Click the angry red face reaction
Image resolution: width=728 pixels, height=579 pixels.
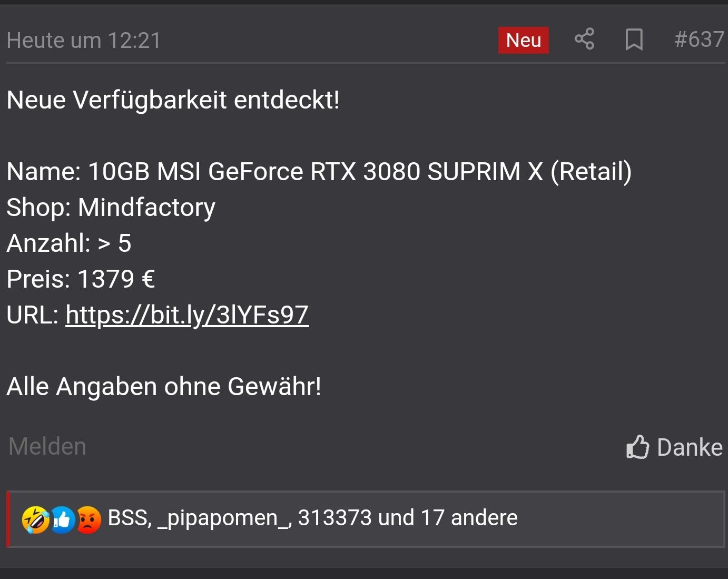[89, 519]
